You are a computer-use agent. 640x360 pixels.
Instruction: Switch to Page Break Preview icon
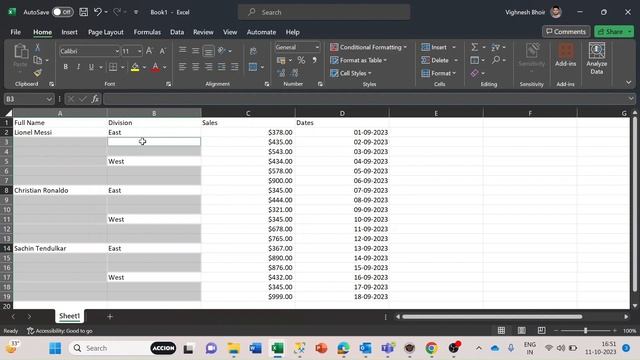point(541,331)
